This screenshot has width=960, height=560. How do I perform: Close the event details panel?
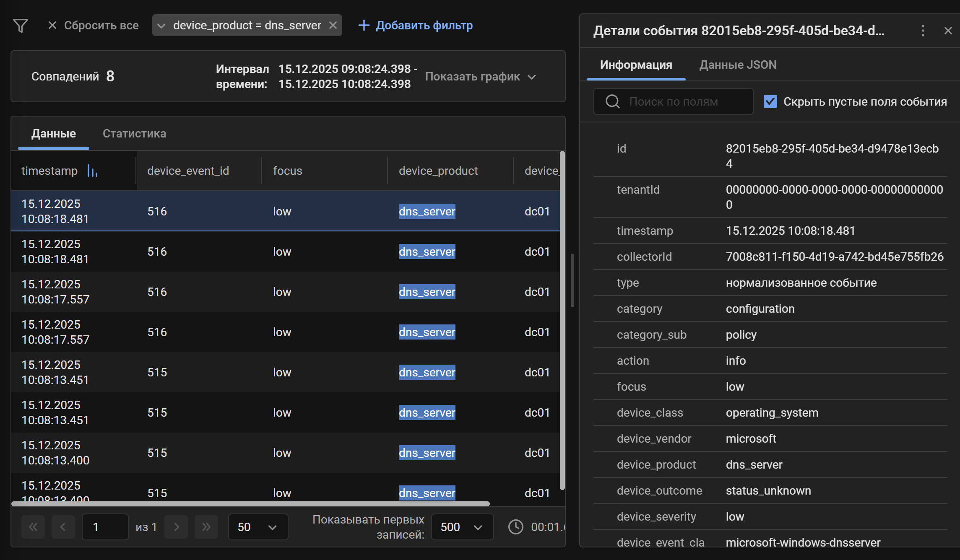(x=948, y=30)
